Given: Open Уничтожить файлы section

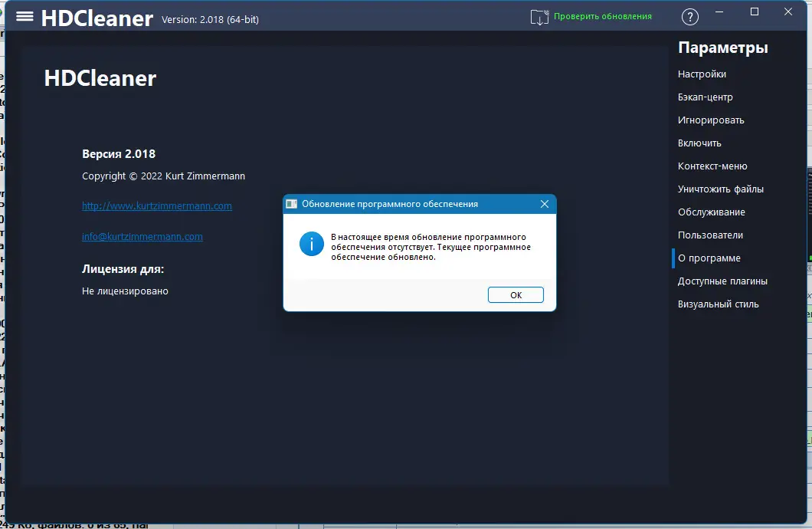Looking at the screenshot, I should [721, 189].
